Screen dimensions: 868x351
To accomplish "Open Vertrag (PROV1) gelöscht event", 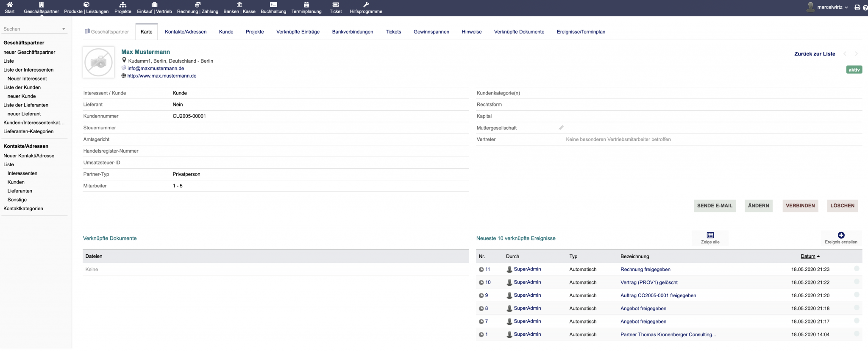I will [x=649, y=282].
